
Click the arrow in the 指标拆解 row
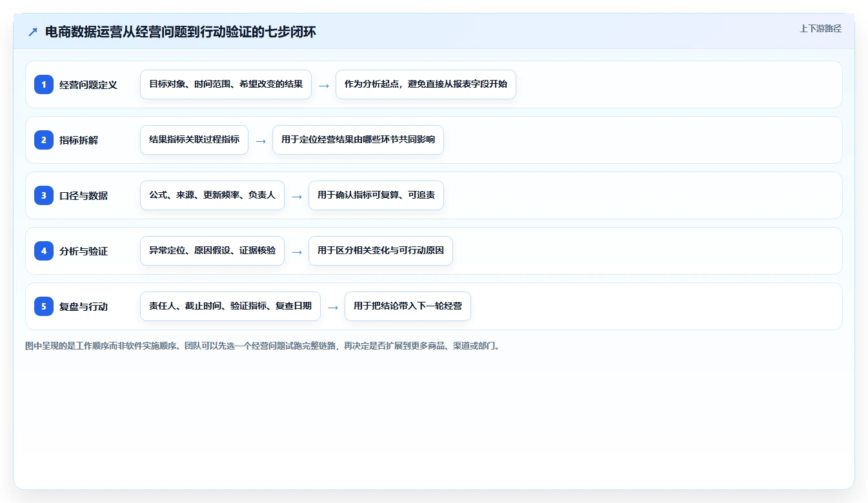coord(261,141)
